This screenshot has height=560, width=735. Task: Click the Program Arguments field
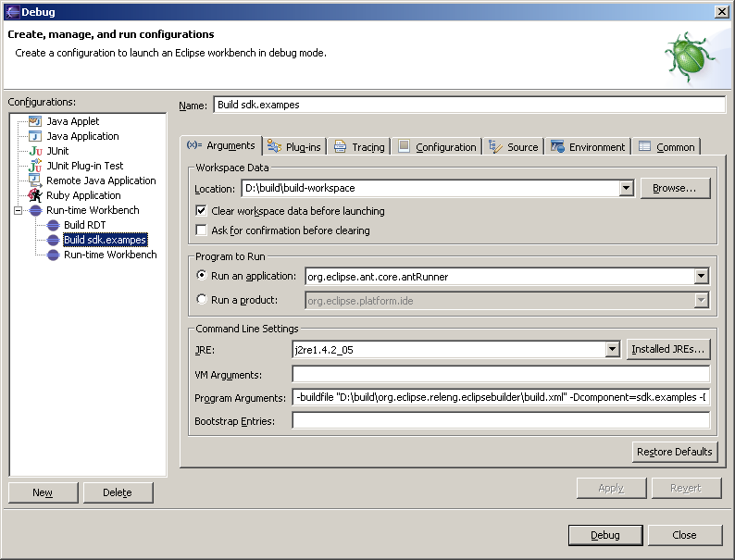(x=501, y=397)
